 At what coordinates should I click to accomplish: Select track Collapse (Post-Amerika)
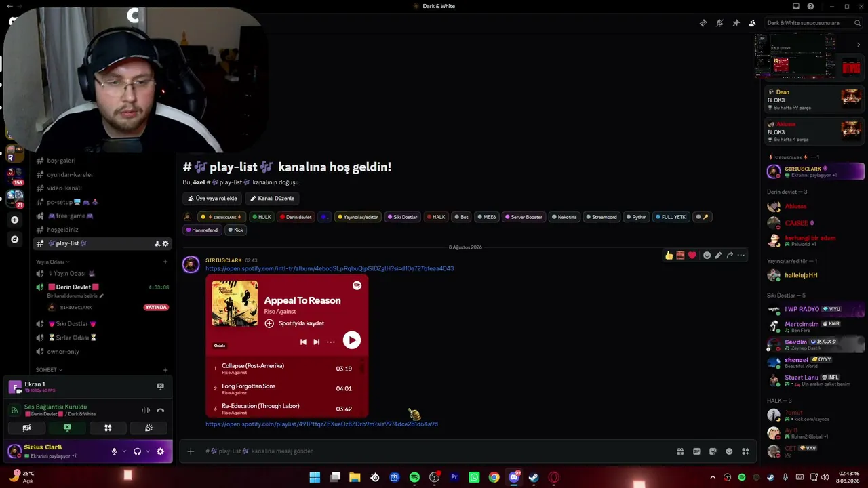(287, 369)
